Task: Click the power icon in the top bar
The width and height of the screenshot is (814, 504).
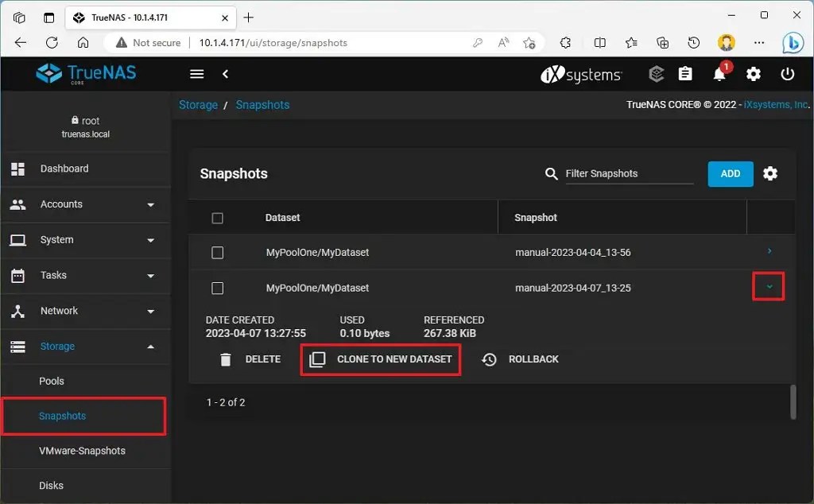Action: [x=787, y=74]
